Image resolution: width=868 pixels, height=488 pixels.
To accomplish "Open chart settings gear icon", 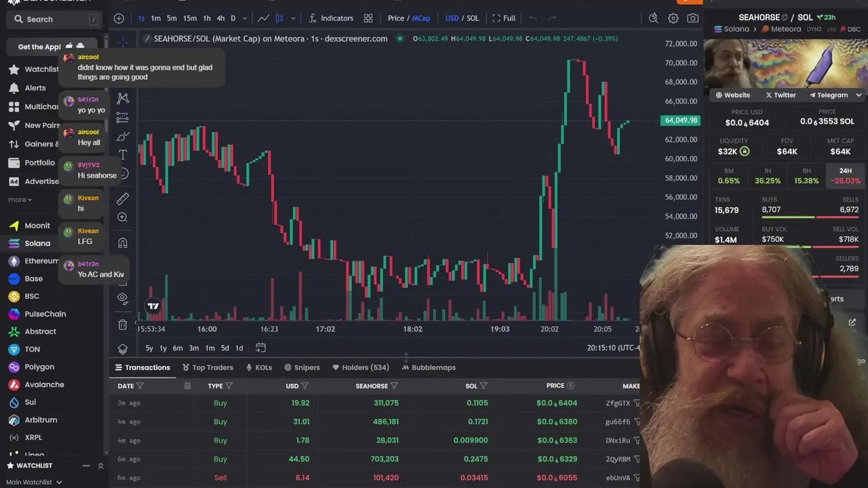I will (x=673, y=18).
